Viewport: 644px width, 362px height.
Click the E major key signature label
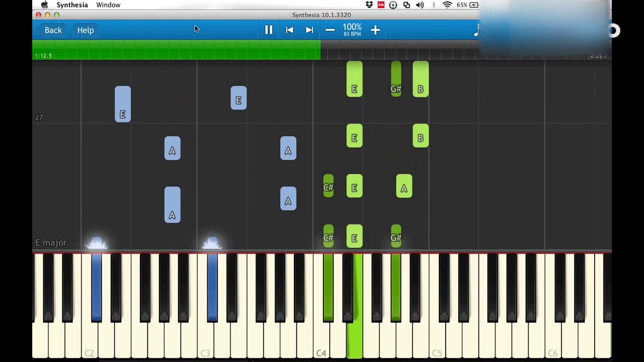pyautogui.click(x=51, y=243)
